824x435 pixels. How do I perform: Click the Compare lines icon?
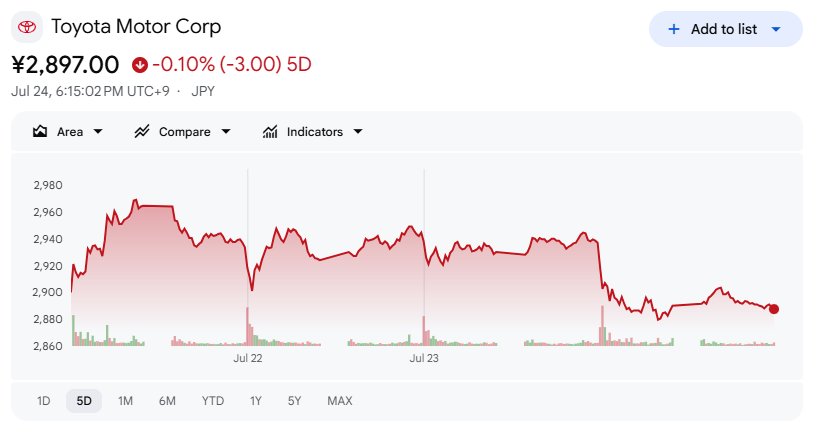point(142,131)
